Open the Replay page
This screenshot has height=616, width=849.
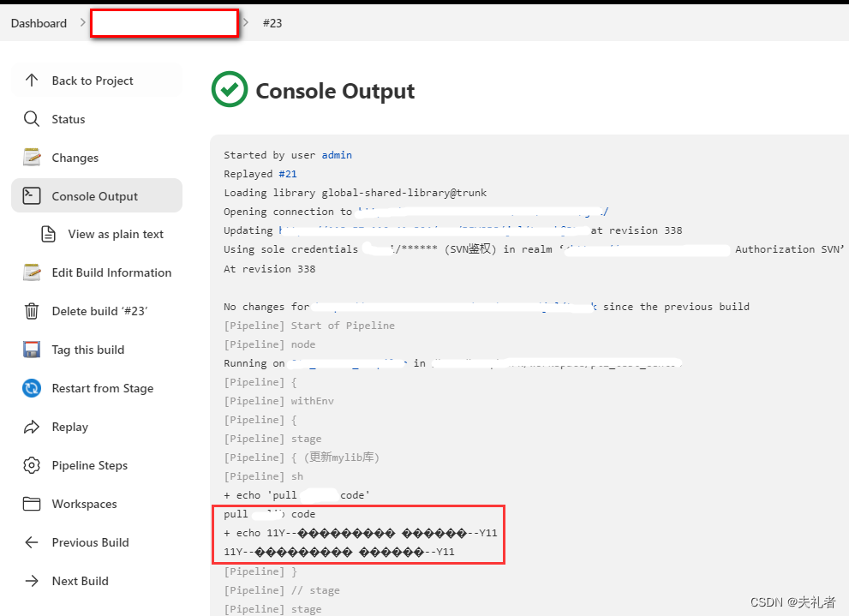point(96,427)
